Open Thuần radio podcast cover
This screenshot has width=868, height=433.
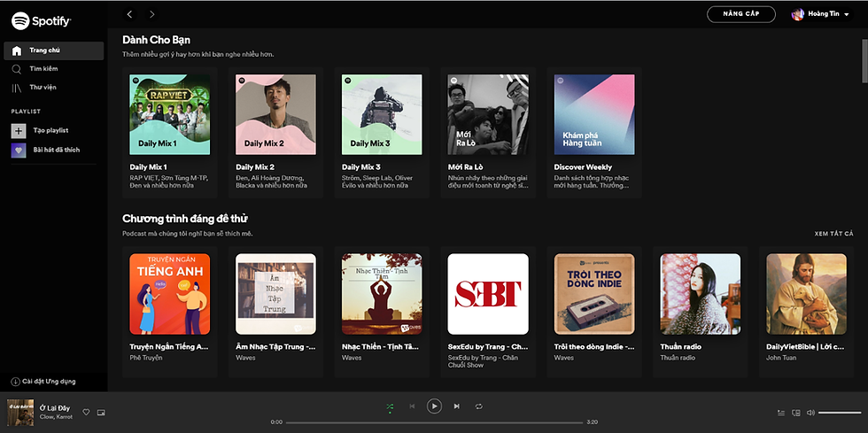point(701,294)
